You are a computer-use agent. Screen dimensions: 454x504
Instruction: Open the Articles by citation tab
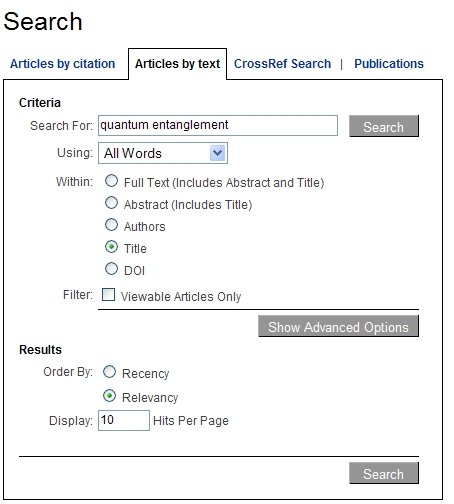[62, 64]
